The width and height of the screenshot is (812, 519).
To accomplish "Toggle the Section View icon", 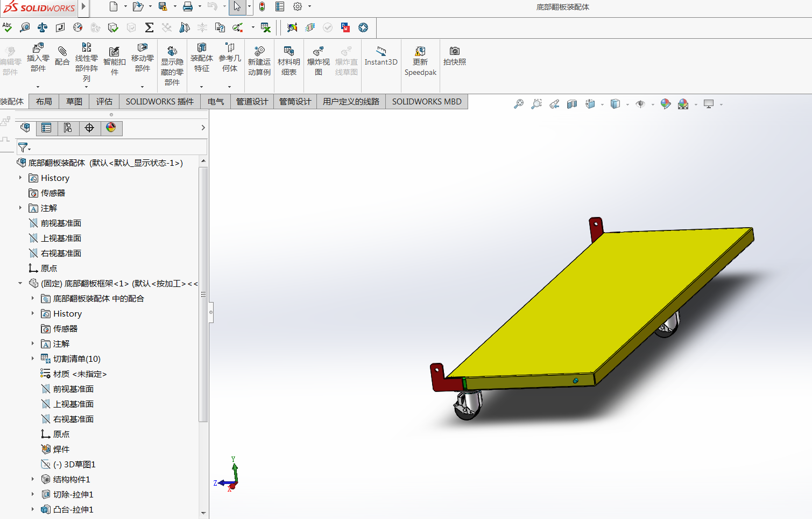I will coord(572,104).
